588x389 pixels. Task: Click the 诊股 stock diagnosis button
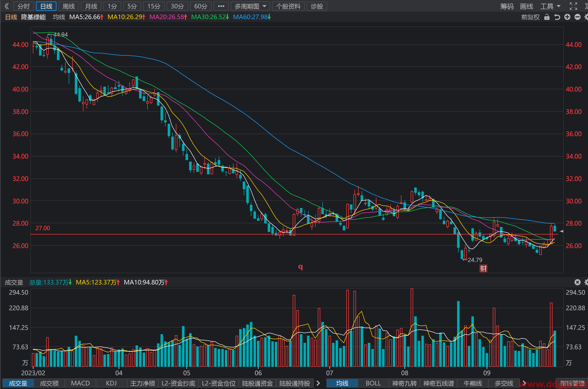pos(317,6)
